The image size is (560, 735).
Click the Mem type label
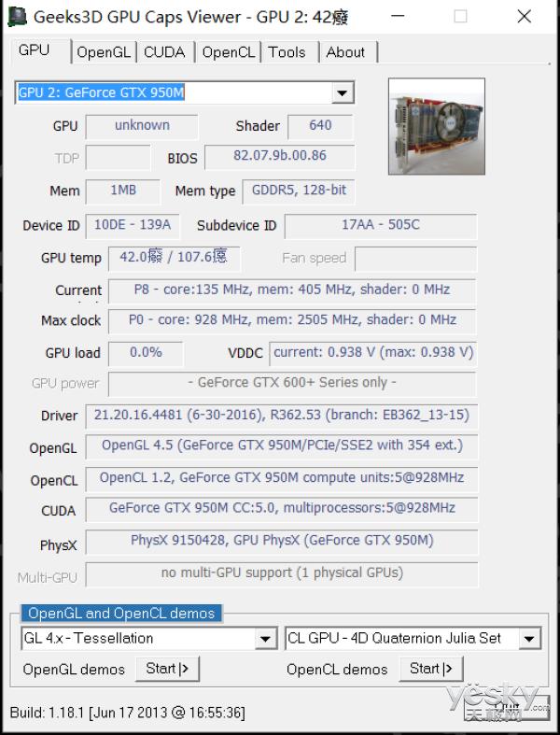coord(205,191)
